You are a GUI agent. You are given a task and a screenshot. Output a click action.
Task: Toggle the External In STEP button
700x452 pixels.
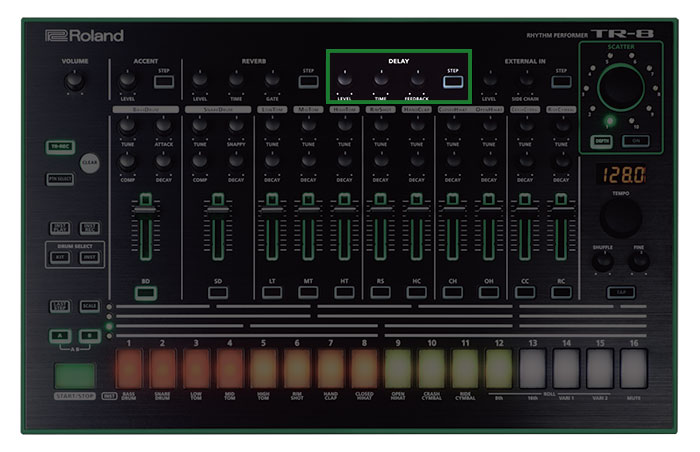[x=561, y=82]
